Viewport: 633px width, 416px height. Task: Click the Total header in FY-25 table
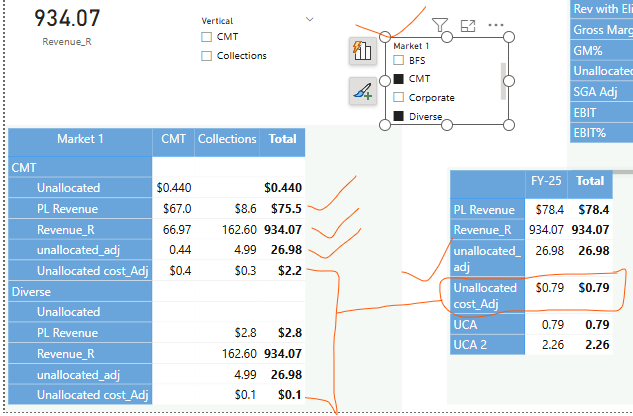tap(590, 184)
